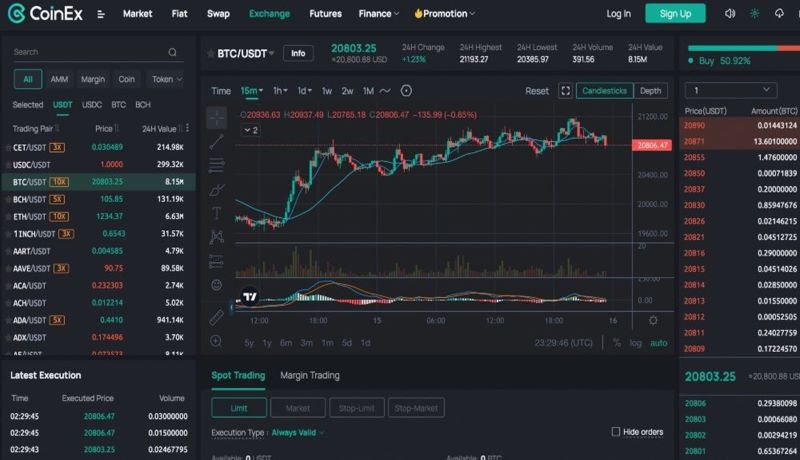Click the TradingView logo on chart
This screenshot has height=460, width=800.
tap(249, 296)
